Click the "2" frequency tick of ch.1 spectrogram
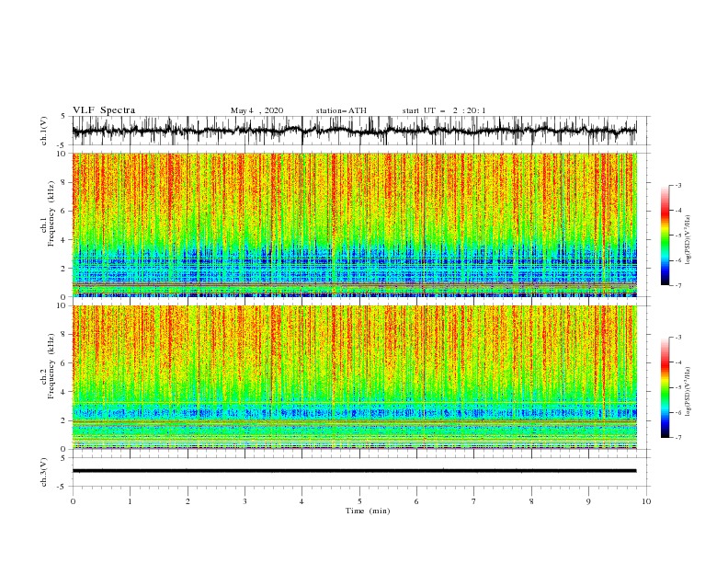 [x=63, y=269]
